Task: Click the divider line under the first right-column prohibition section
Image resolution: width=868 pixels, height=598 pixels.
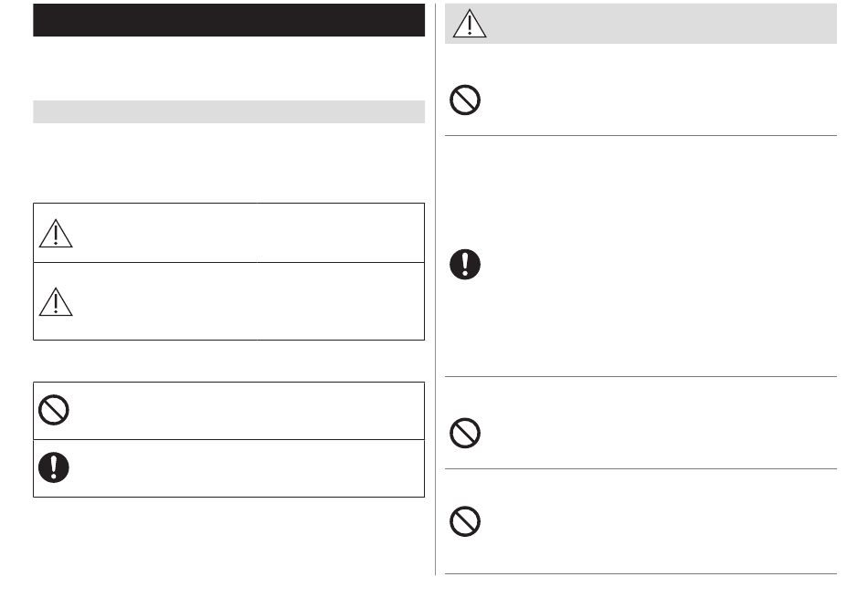Action: pos(640,135)
